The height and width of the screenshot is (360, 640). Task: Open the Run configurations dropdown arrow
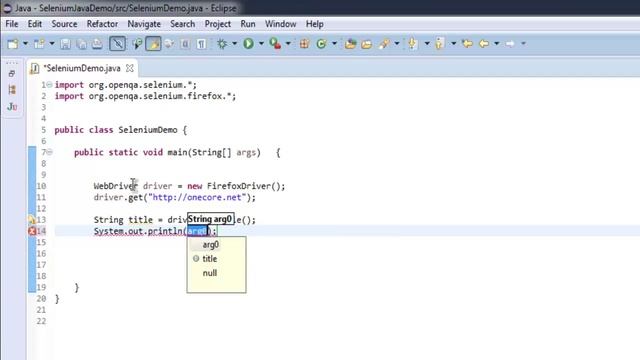(x=261, y=44)
